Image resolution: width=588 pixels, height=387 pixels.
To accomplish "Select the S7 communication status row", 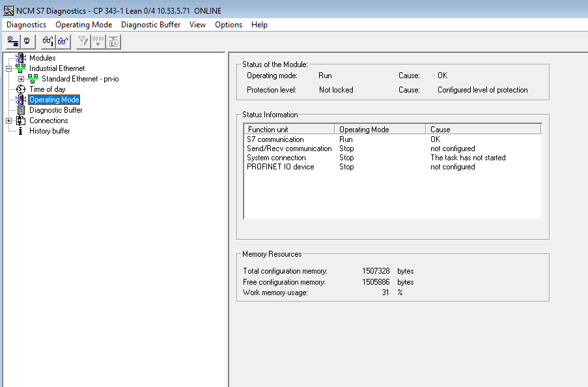I will pos(275,139).
